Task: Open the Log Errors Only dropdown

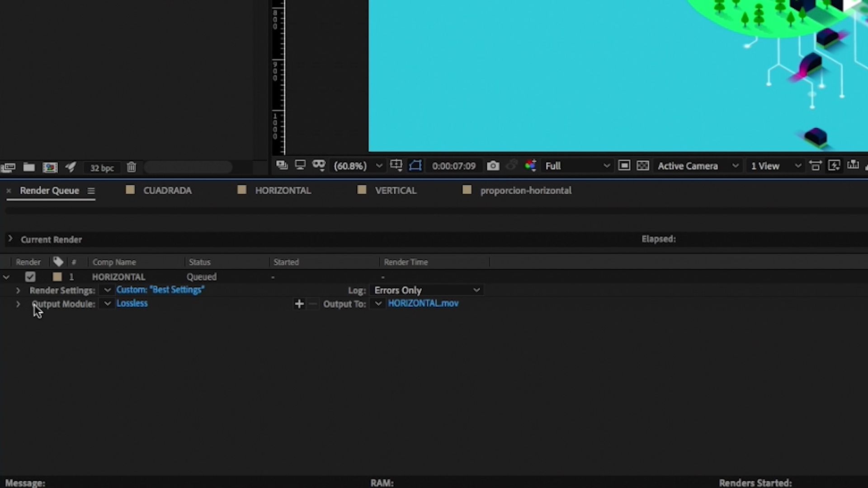Action: [426, 290]
